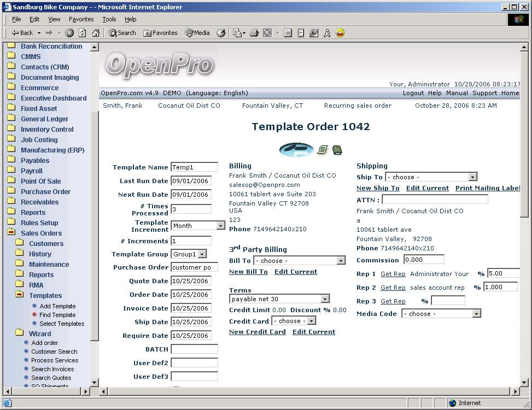Expand the Media Code dropdown

(476, 314)
